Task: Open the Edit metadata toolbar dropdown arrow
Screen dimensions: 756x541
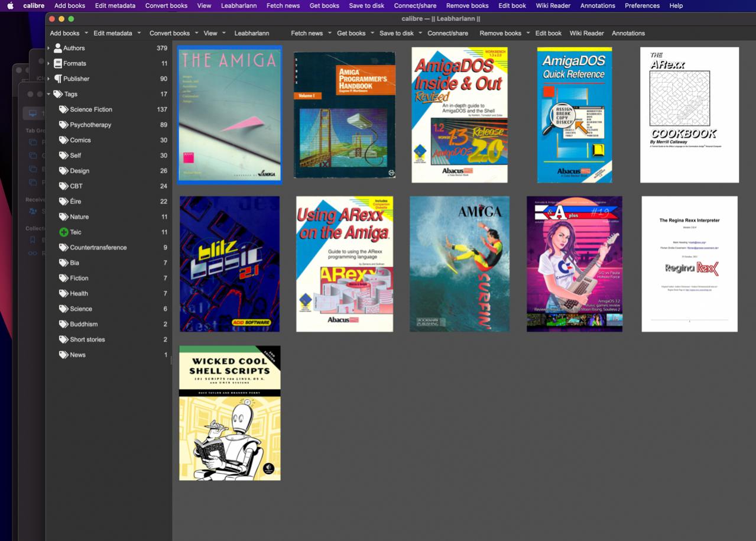Action: (139, 33)
